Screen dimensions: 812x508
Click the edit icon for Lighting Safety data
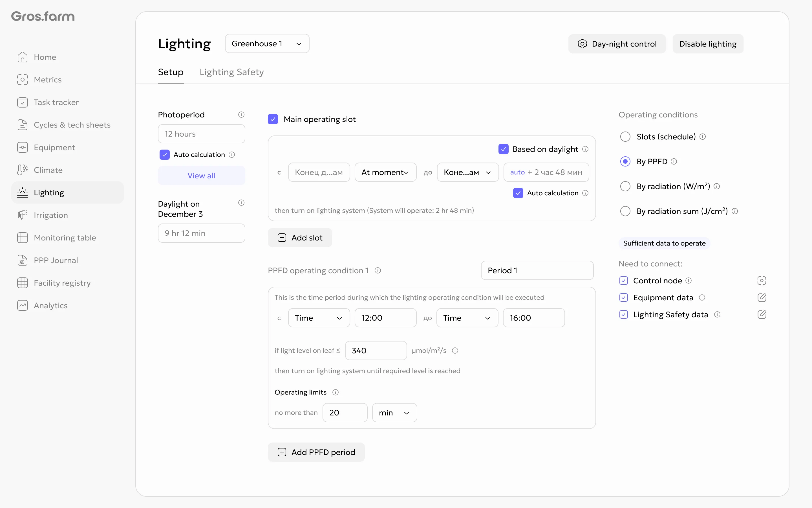point(762,314)
